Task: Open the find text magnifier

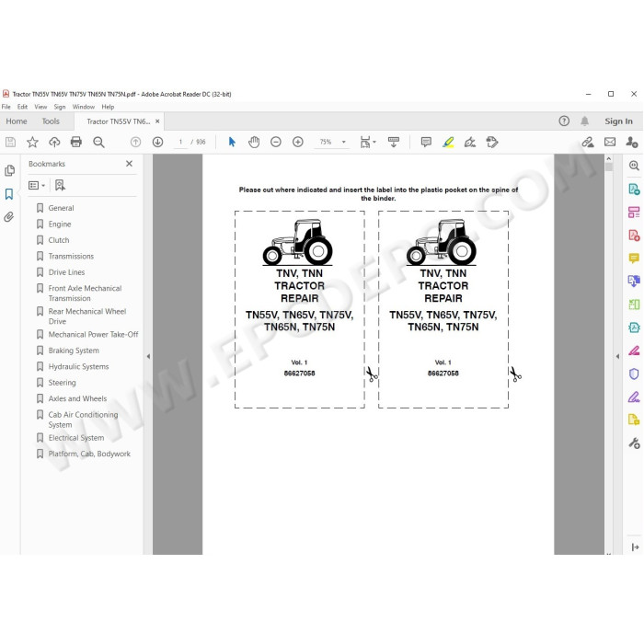Action: [x=98, y=142]
